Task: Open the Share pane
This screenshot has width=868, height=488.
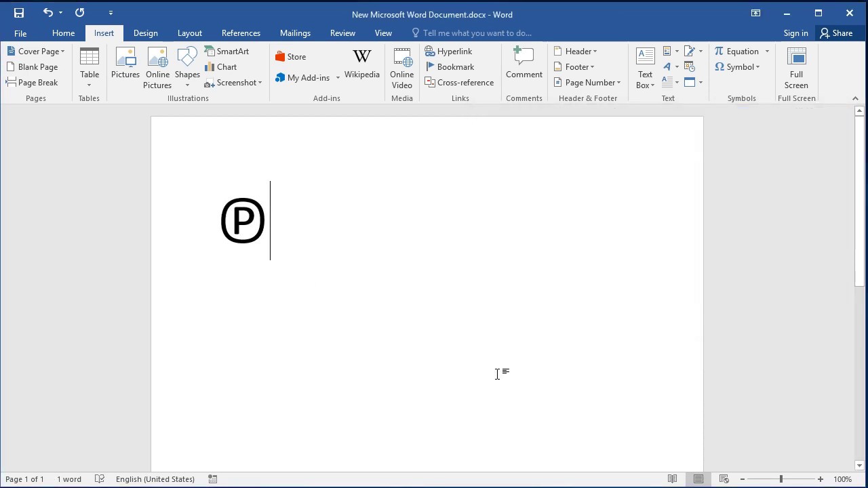Action: pos(836,33)
